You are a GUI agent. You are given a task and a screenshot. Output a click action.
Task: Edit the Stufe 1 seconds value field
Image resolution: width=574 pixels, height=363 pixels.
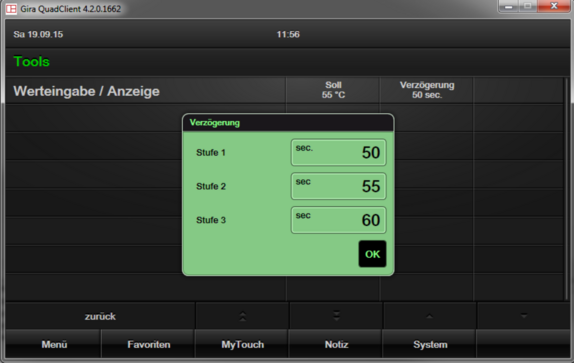coord(338,152)
